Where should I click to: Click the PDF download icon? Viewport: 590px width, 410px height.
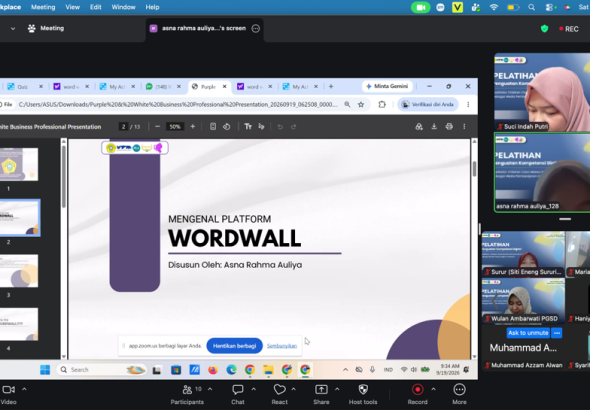434,127
